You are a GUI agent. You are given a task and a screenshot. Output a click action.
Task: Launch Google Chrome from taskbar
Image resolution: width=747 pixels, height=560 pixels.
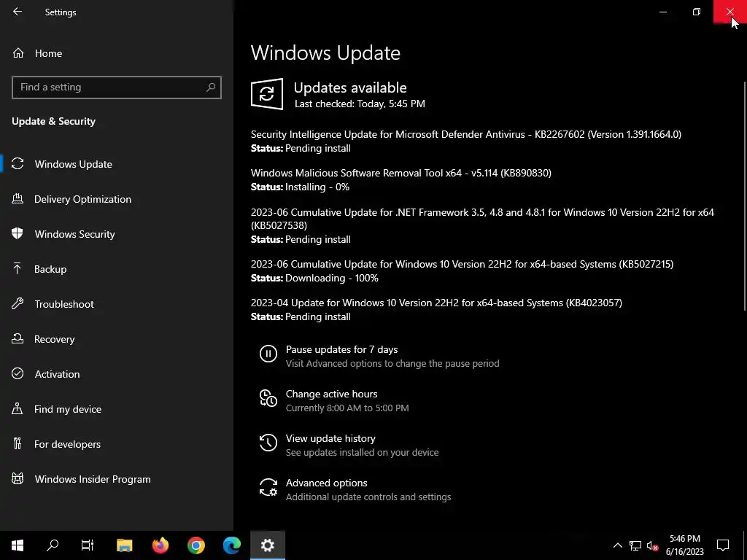coord(196,545)
